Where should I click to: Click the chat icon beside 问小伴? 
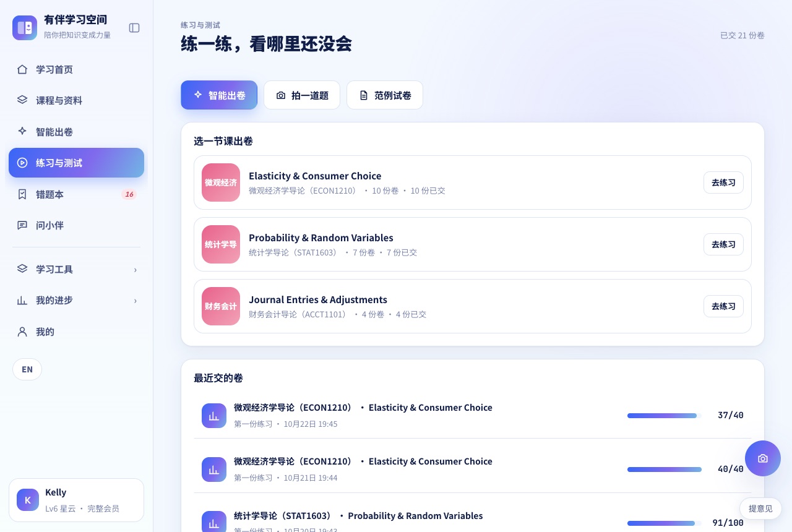pos(22,225)
